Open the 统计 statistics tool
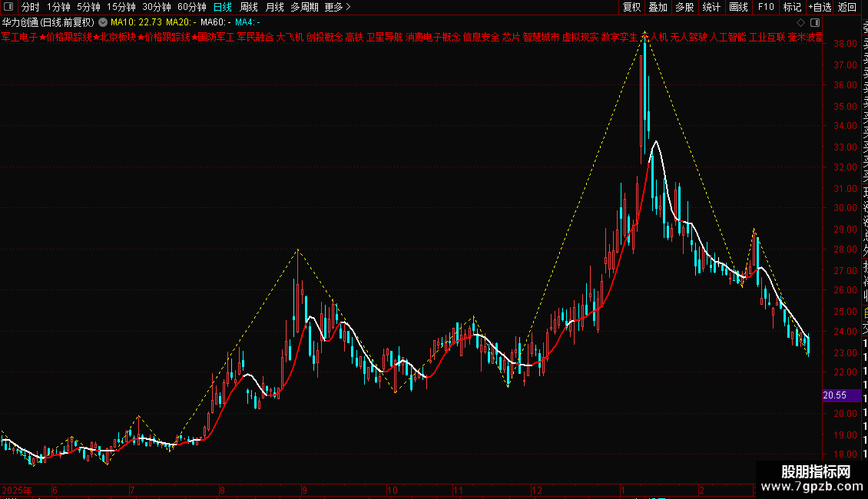 tap(711, 7)
